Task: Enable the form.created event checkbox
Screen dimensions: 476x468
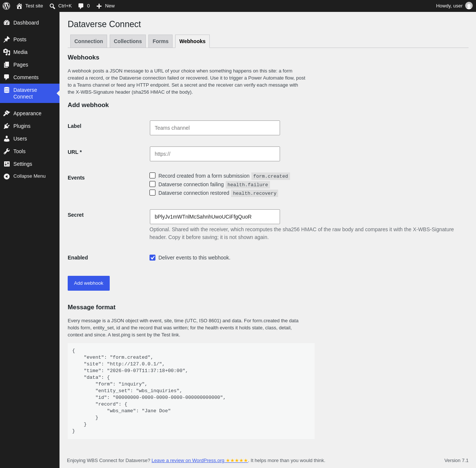Action: 152,175
